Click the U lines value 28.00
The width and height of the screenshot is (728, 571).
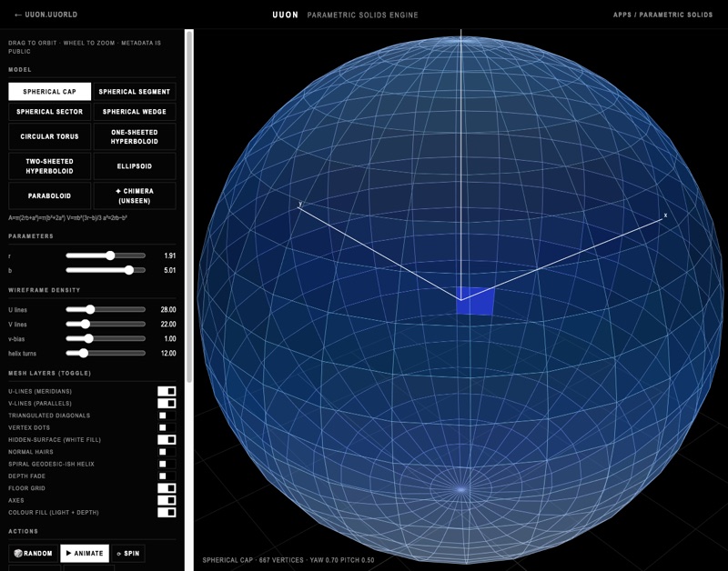coord(168,309)
